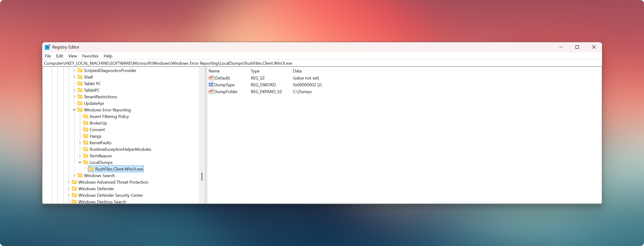Sort values by the Type column header
This screenshot has width=644, height=246.
(x=270, y=71)
